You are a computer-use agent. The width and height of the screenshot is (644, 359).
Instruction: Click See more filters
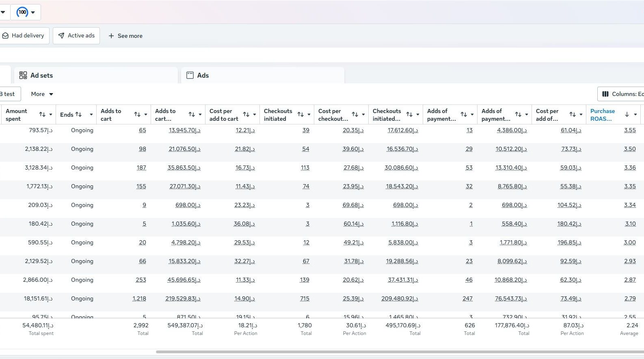point(125,36)
